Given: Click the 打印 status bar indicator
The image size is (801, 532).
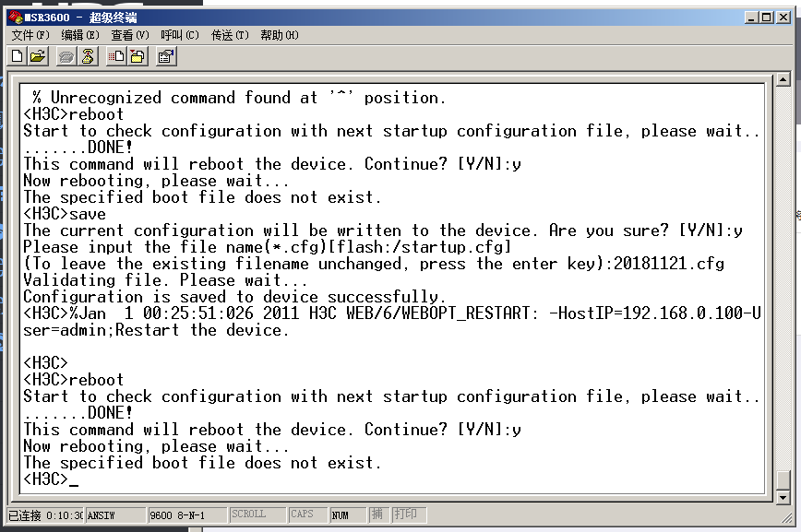Looking at the screenshot, I should [x=406, y=514].
